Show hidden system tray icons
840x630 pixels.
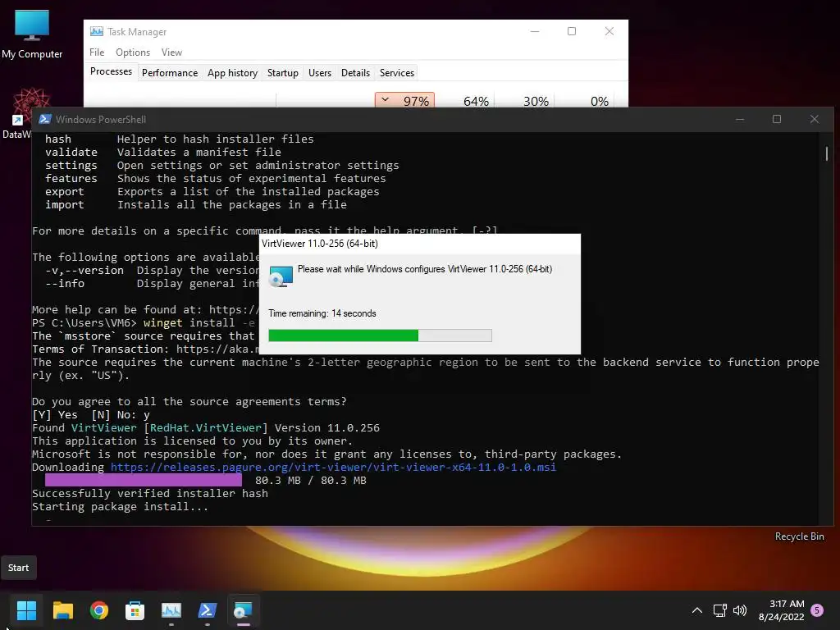[x=697, y=610]
